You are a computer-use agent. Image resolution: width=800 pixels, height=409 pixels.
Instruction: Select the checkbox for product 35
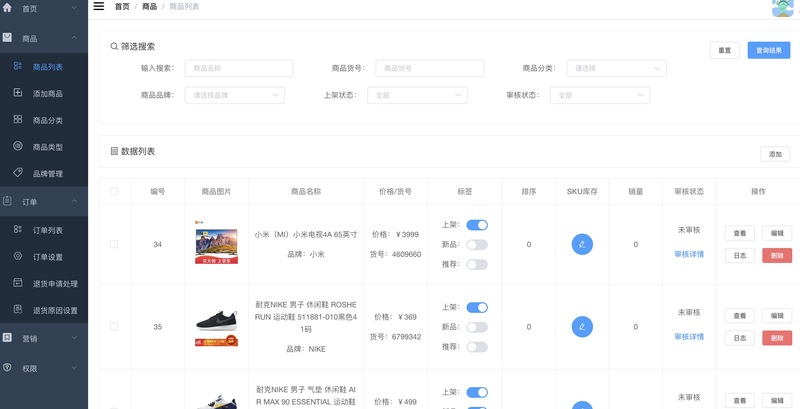tap(114, 326)
